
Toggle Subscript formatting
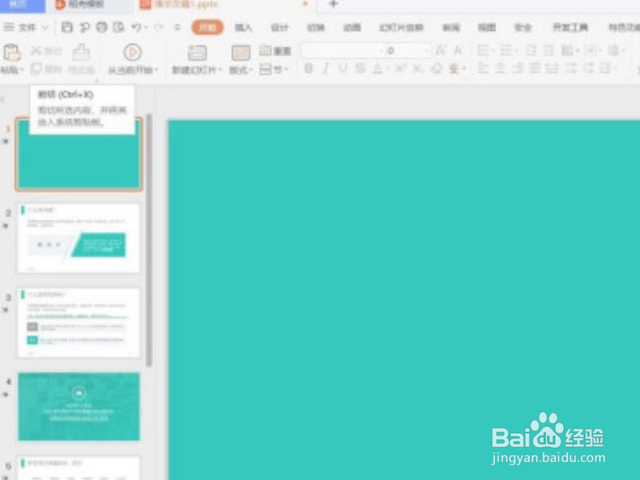click(417, 68)
